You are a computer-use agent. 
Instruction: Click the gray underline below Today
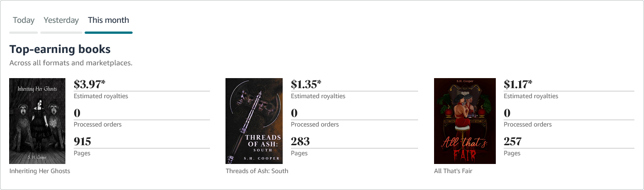[x=24, y=32]
